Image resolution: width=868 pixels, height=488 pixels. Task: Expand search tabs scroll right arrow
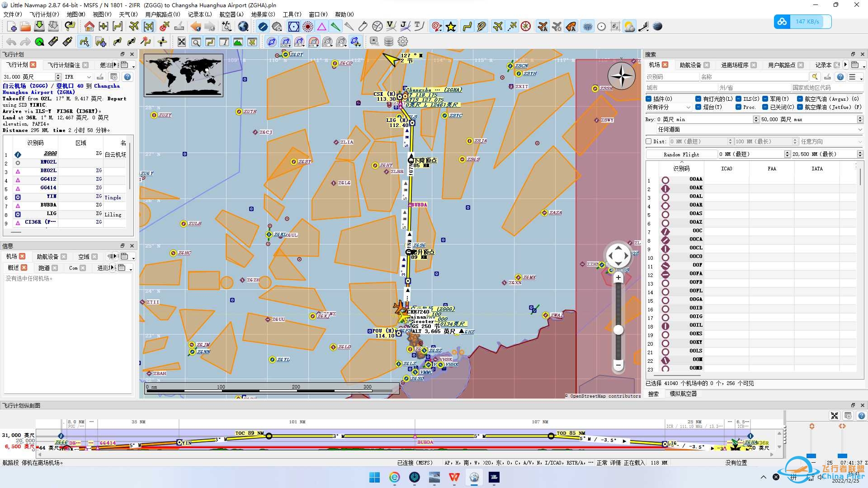click(845, 65)
